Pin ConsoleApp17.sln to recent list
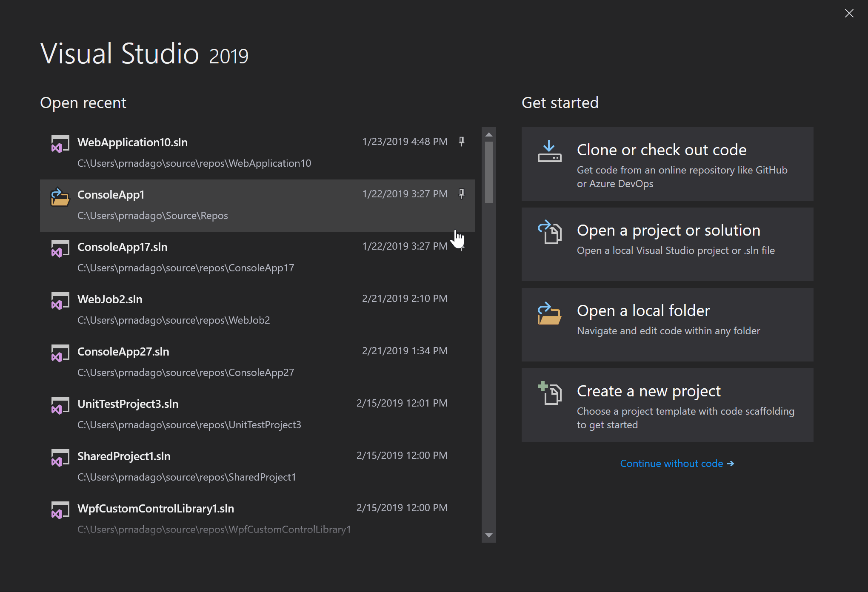This screenshot has height=592, width=868. [462, 247]
